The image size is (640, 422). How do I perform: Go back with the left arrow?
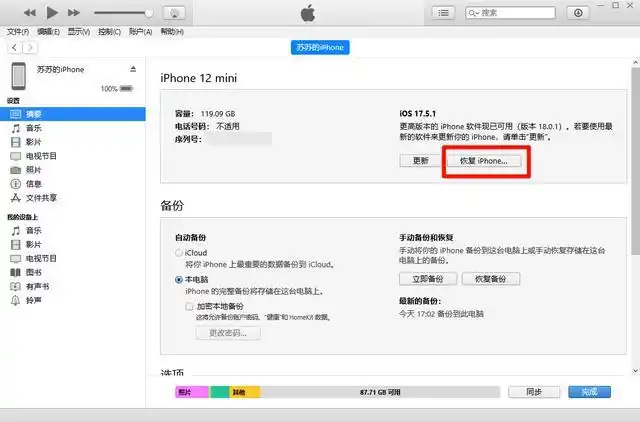click(x=15, y=48)
